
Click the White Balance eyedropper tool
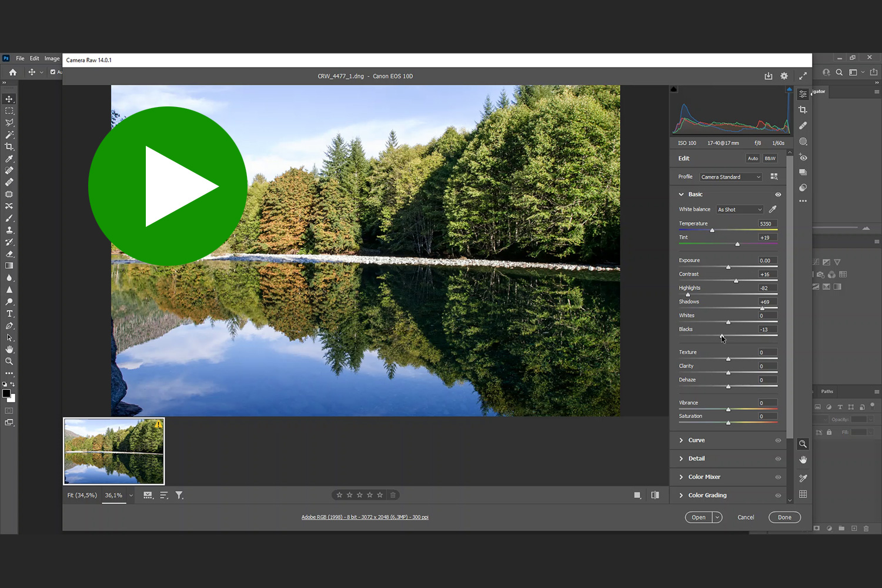tap(773, 209)
